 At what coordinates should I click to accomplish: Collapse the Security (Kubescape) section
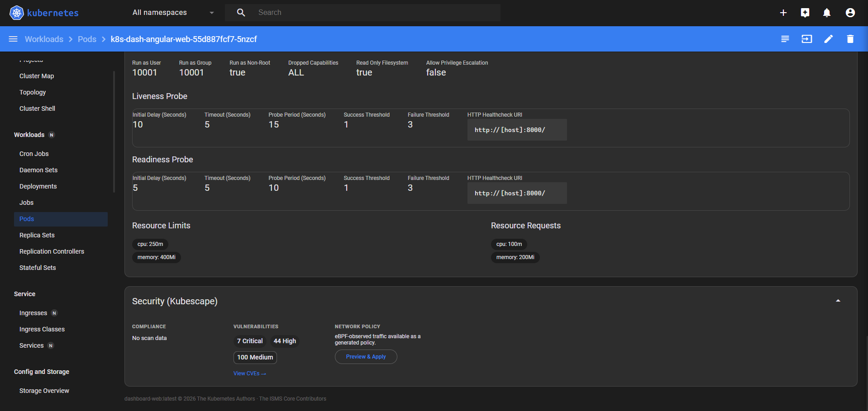(x=838, y=301)
